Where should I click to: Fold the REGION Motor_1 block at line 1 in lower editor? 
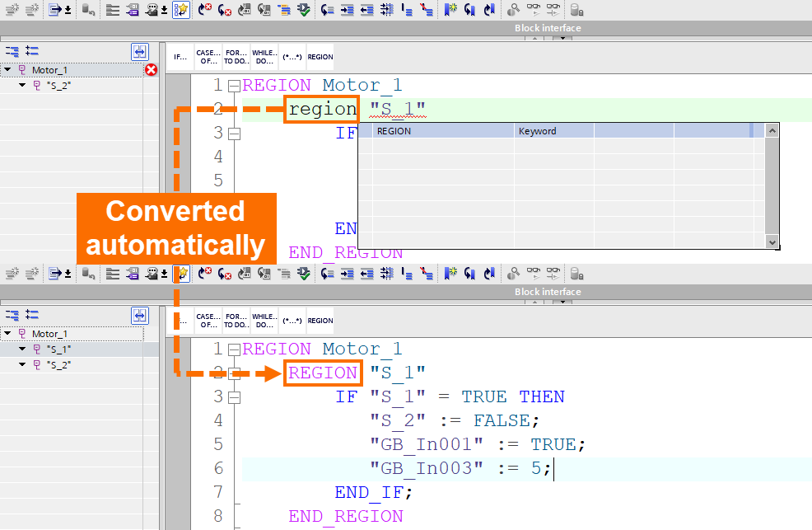coord(233,349)
